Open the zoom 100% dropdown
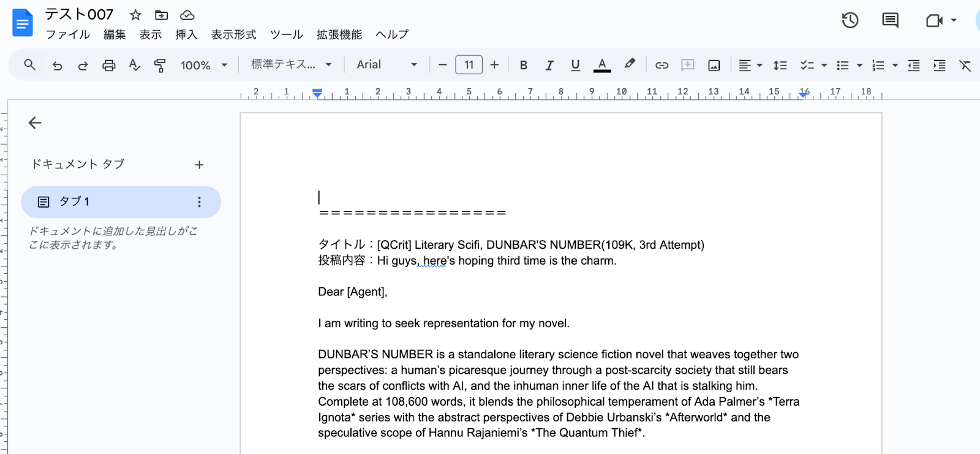980x454 pixels. coord(204,65)
